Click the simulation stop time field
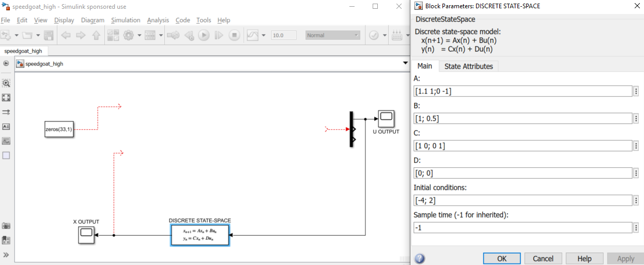Image resolution: width=644 pixels, height=265 pixels. 284,35
